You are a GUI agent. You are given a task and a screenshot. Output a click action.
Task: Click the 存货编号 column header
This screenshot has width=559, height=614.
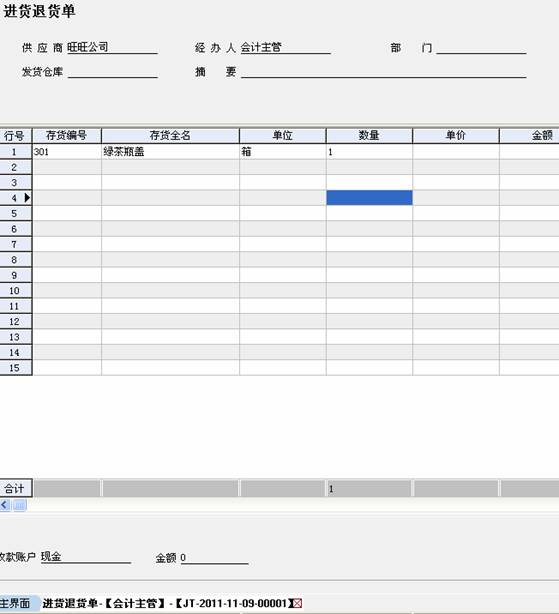click(67, 135)
